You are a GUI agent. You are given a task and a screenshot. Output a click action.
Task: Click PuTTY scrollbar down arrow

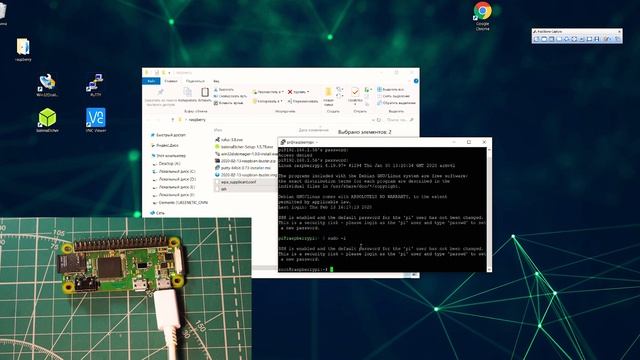489,269
